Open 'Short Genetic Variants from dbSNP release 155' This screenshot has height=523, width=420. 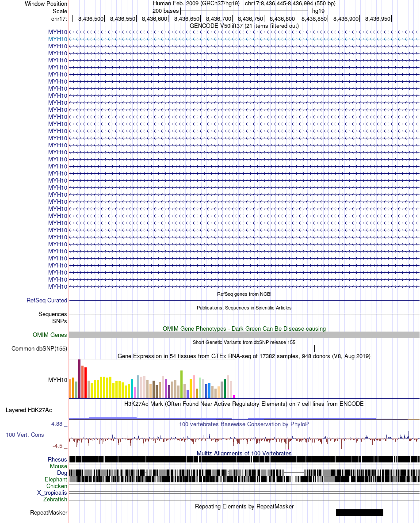pyautogui.click(x=244, y=342)
